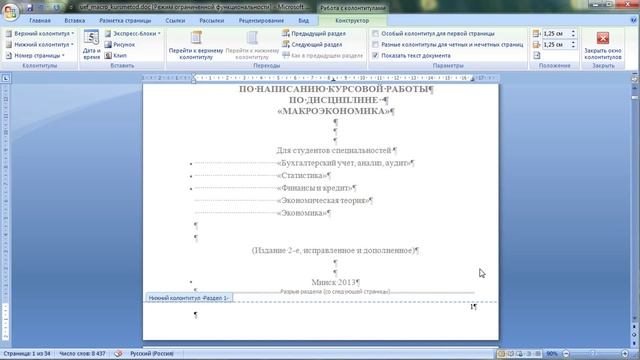The width and height of the screenshot is (640, 360).
Task: Click the insert alignment tab icon
Action: point(537,56)
